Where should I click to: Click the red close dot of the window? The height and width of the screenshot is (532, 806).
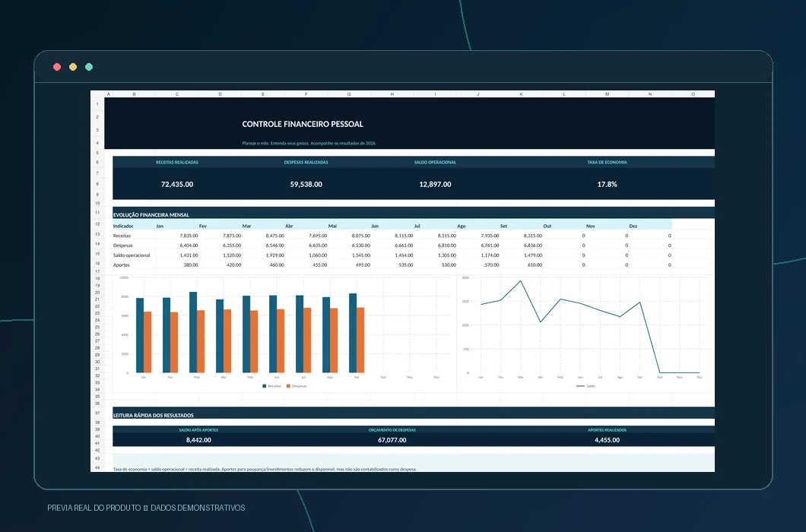(x=57, y=67)
